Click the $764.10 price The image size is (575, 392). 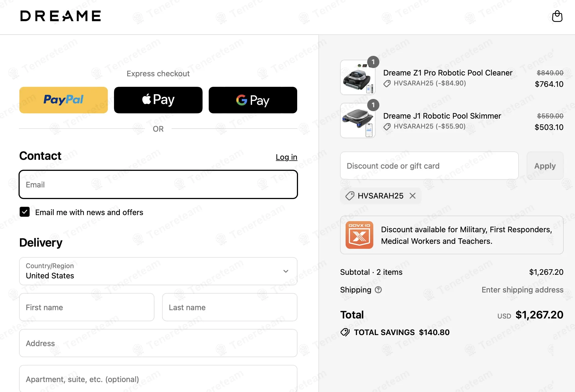tap(549, 84)
